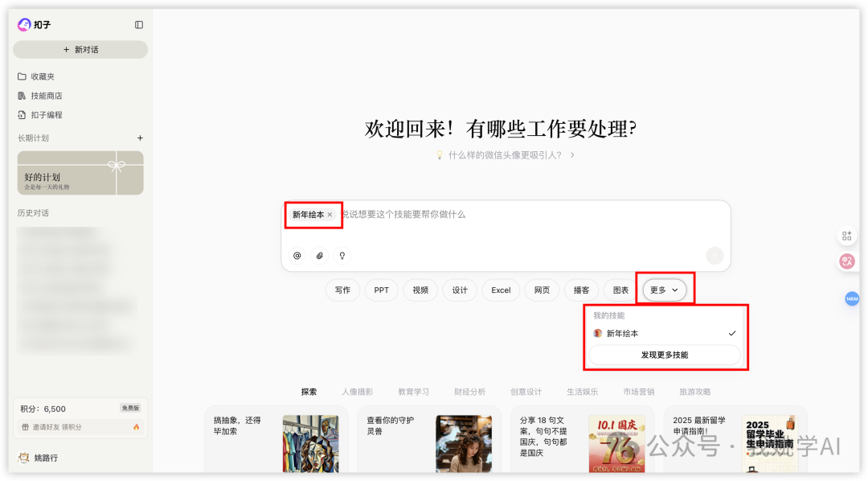Viewport: 868px width, 481px height.
Task: Switch to the 人像摄影 category tab
Action: tap(357, 392)
